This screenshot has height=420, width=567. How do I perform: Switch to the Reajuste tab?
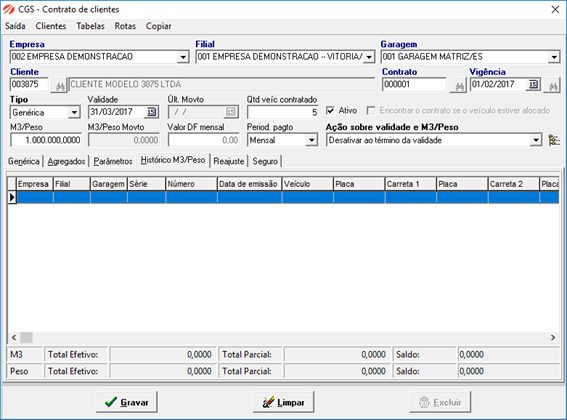click(x=229, y=161)
